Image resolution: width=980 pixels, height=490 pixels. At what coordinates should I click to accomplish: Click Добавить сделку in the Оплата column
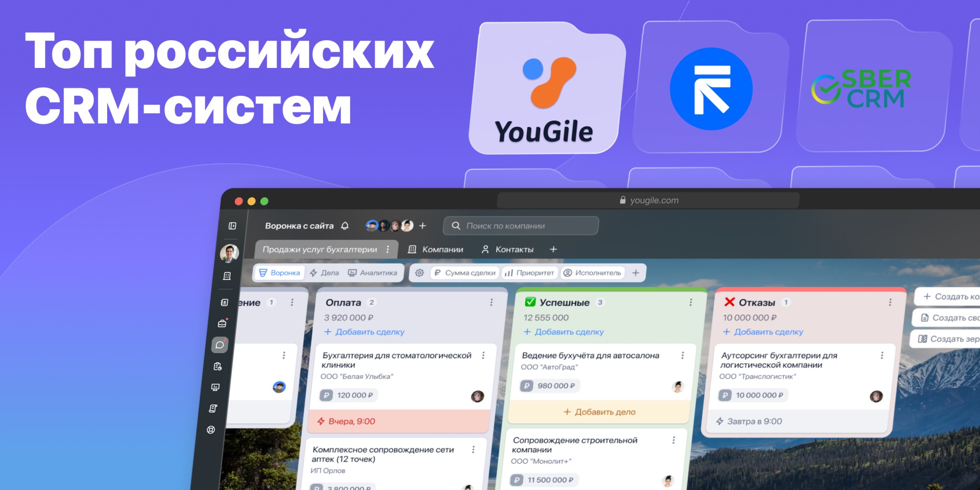[364, 332]
